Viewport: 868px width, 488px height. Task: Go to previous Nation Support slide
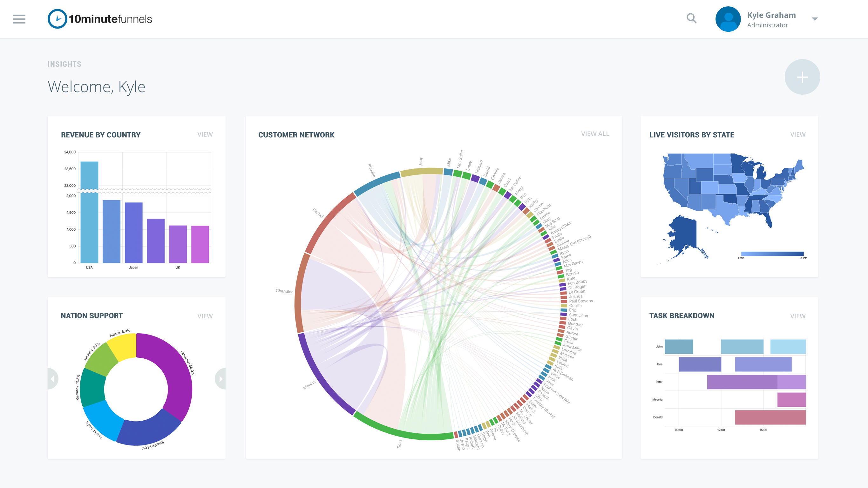point(52,379)
